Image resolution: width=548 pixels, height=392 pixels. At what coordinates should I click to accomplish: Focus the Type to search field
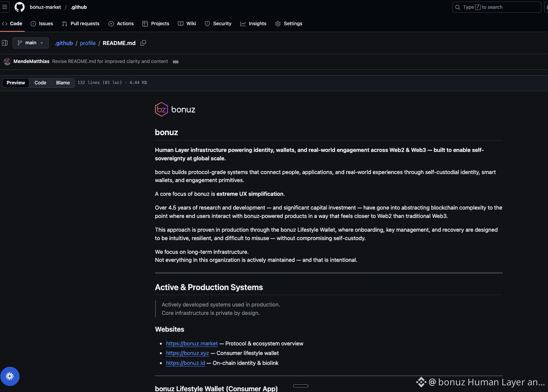[x=496, y=7]
